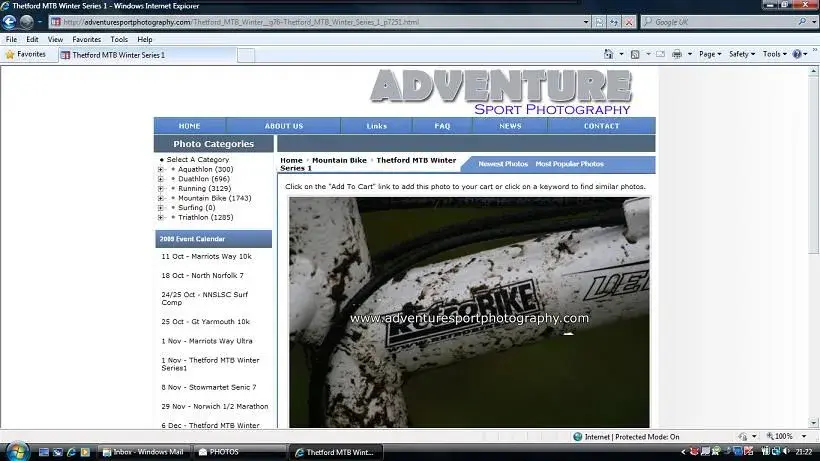This screenshot has width=820, height=461.
Task: Open the Print options dropdown arrow
Action: click(x=690, y=54)
